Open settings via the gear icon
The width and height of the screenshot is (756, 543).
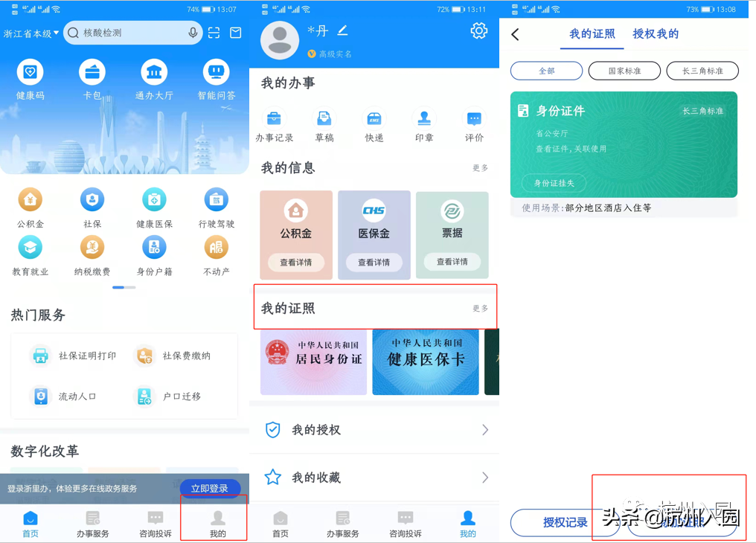point(478,30)
